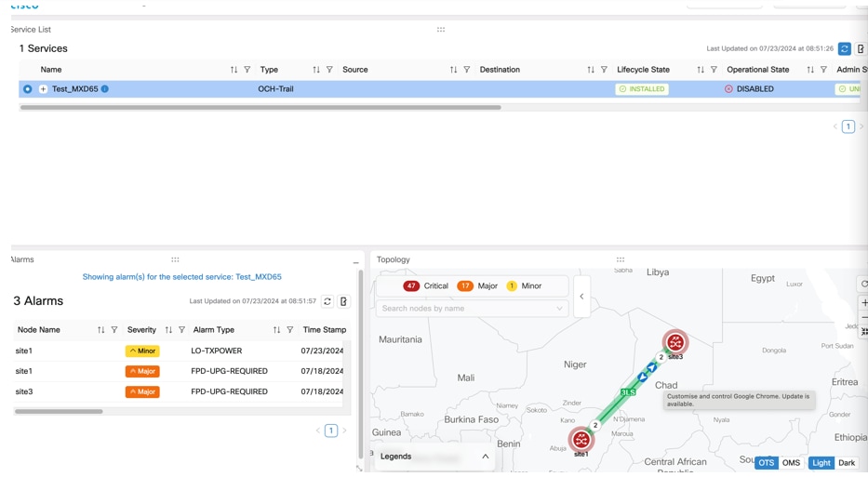Screen dimensions: 868x477
Task: Sort alarms by Node Name
Action: [100, 330]
